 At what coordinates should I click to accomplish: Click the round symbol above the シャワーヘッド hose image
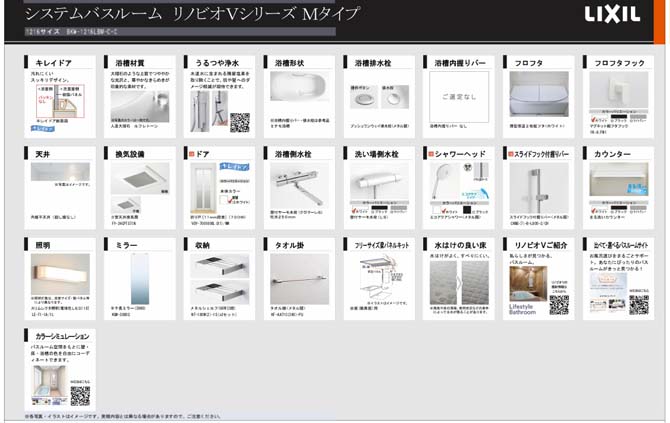468,167
